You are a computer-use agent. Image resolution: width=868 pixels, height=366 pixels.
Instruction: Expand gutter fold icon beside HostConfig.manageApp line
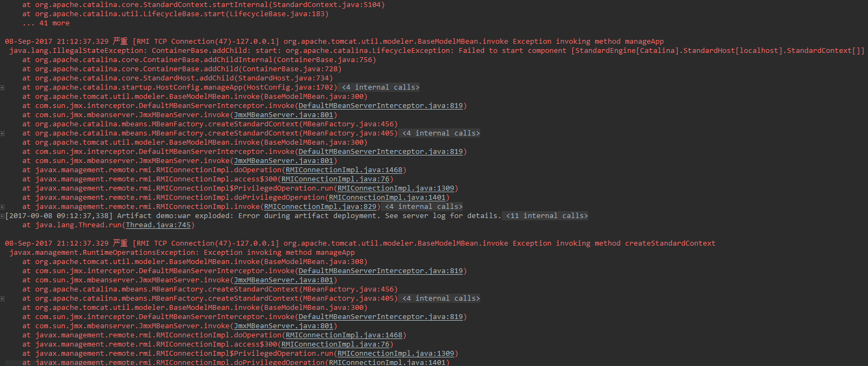coord(2,87)
